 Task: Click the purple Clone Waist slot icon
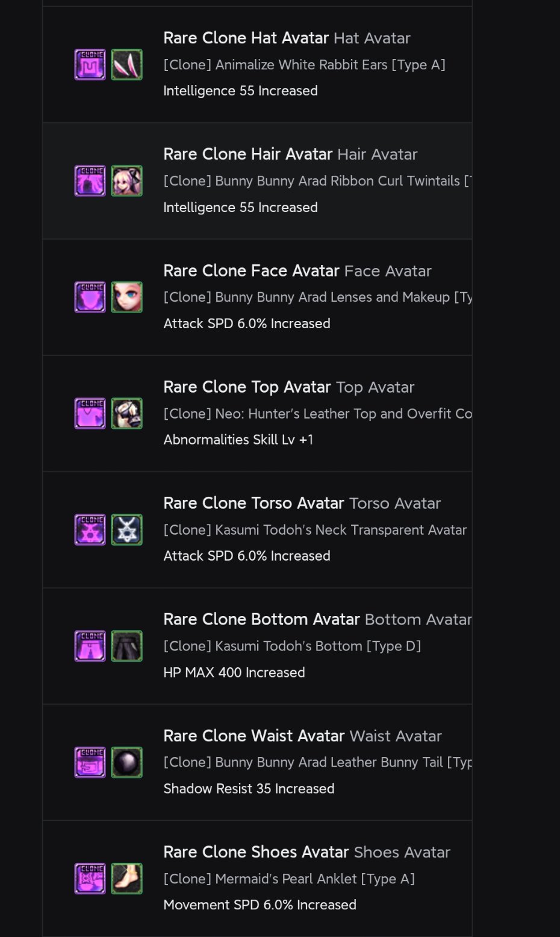click(90, 762)
